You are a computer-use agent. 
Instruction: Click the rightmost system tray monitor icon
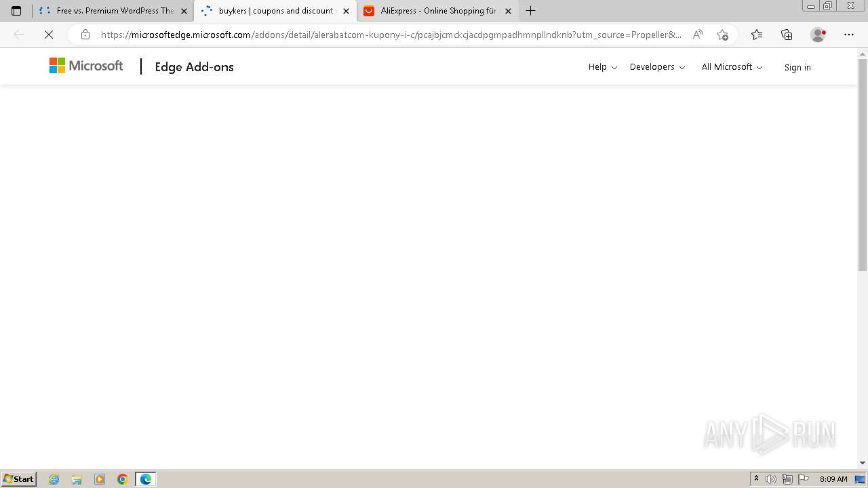pyautogui.click(x=860, y=479)
